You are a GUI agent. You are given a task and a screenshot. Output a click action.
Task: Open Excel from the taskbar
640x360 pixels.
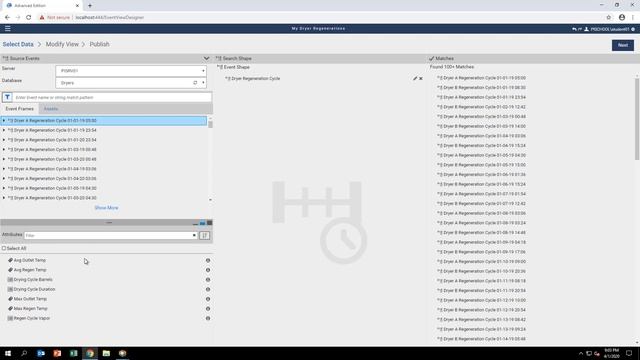point(73,353)
